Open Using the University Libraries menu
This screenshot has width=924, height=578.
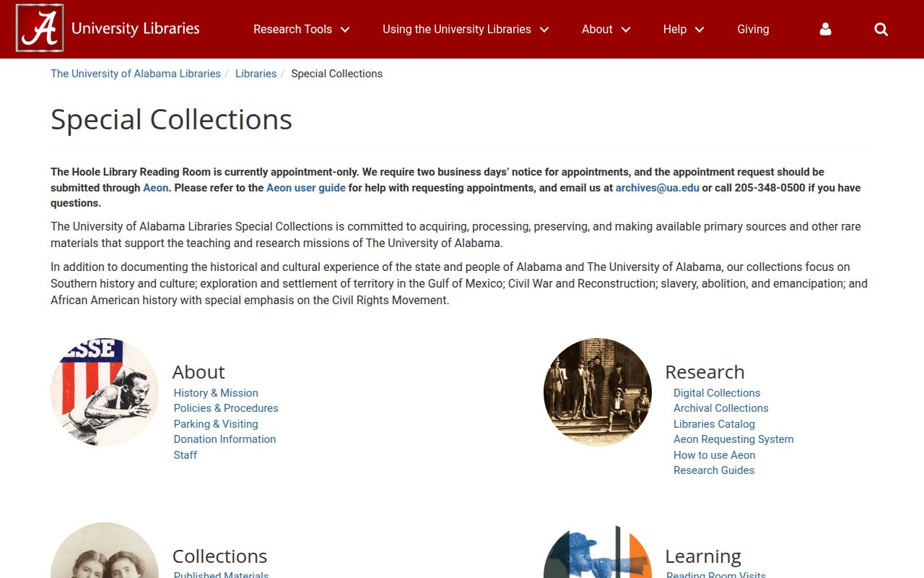[456, 29]
